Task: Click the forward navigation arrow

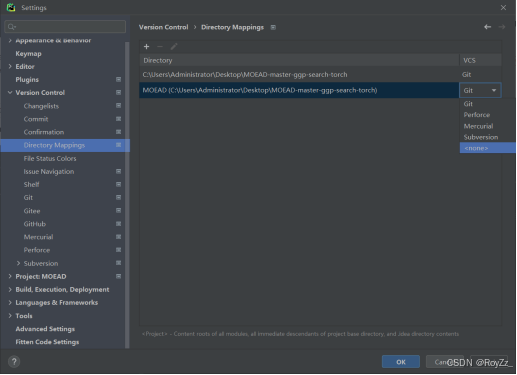Action: [x=502, y=27]
